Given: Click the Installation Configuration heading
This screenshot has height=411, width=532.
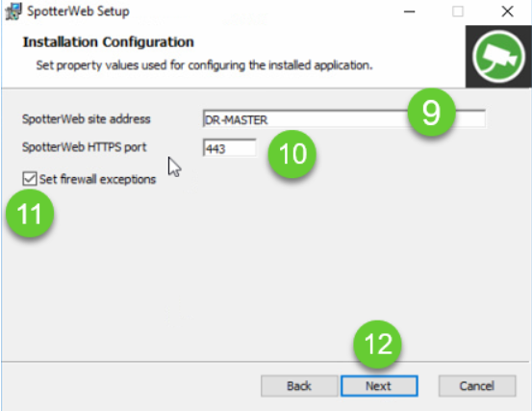Looking at the screenshot, I should pyautogui.click(x=109, y=42).
